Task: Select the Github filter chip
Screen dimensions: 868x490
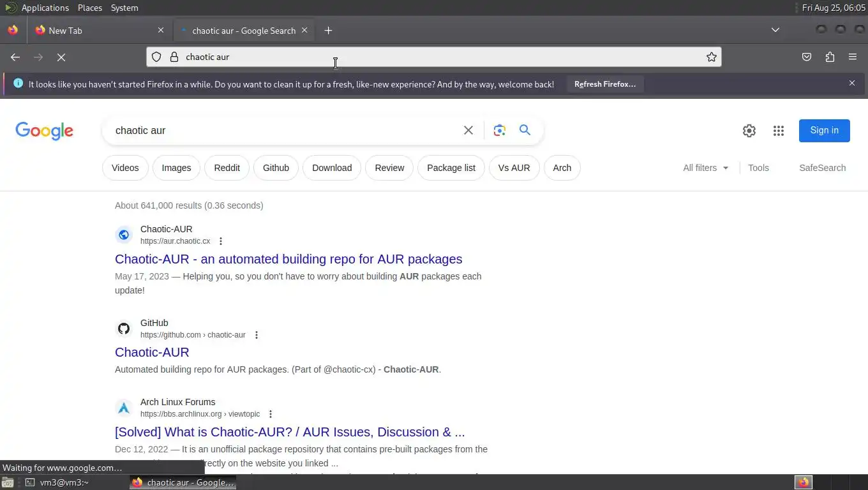Action: [276, 168]
